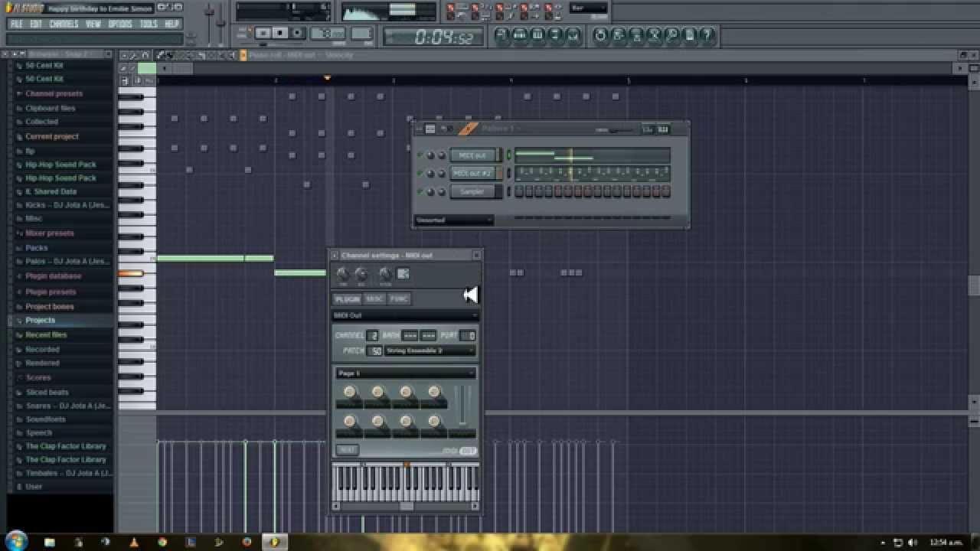Click the help question-mark toolbar icon
The height and width of the screenshot is (551, 980).
707,34
